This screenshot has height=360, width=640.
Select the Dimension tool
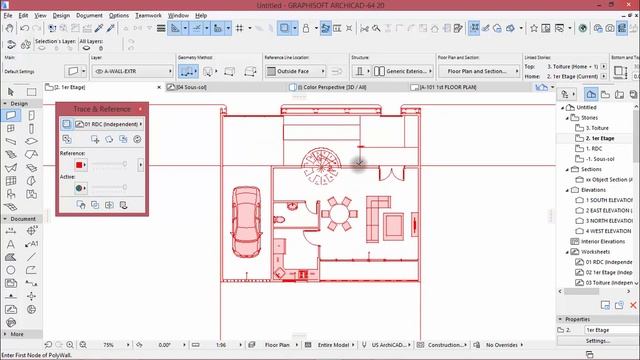click(x=11, y=231)
